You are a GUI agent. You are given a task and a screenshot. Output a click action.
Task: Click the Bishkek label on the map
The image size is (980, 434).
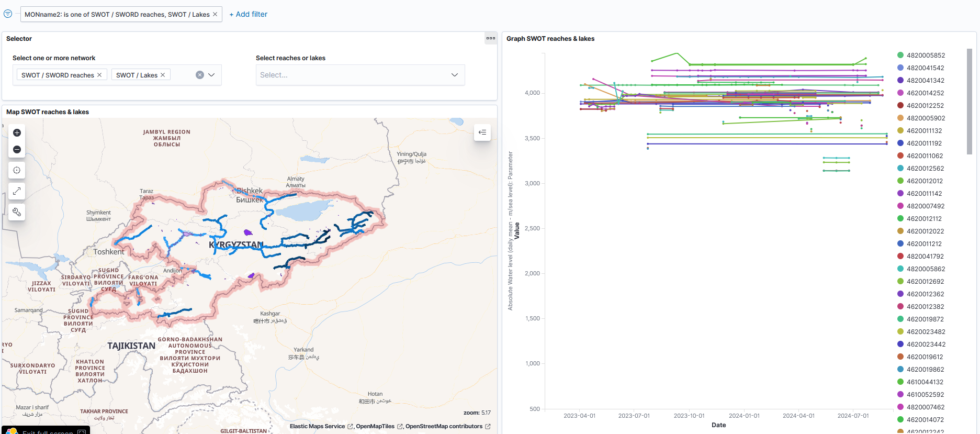point(250,195)
